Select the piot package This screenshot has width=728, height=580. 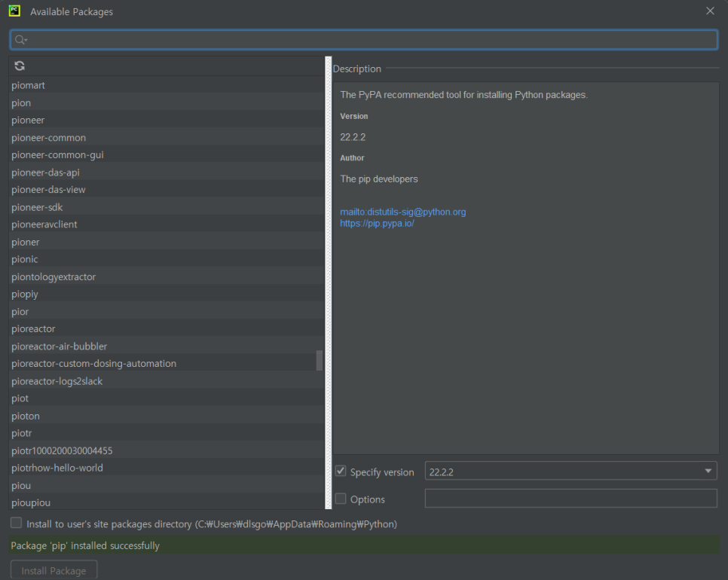tap(167, 398)
